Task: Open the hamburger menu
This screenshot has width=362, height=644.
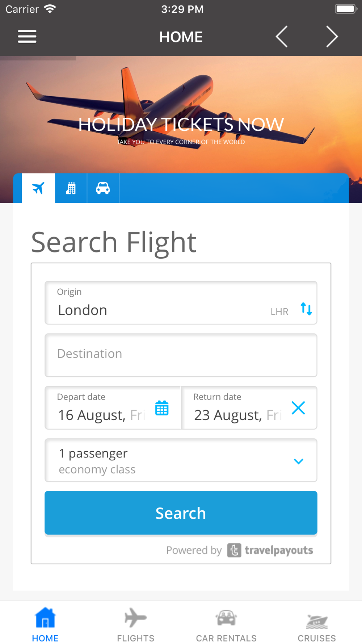Action: tap(27, 37)
